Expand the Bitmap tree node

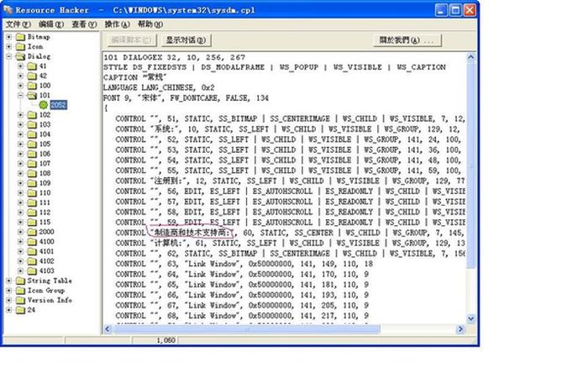[8, 37]
